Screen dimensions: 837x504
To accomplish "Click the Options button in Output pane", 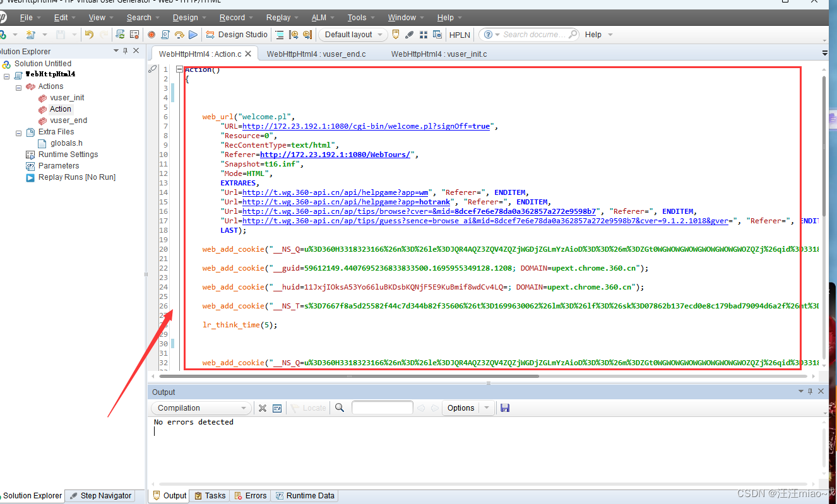I will pos(461,408).
